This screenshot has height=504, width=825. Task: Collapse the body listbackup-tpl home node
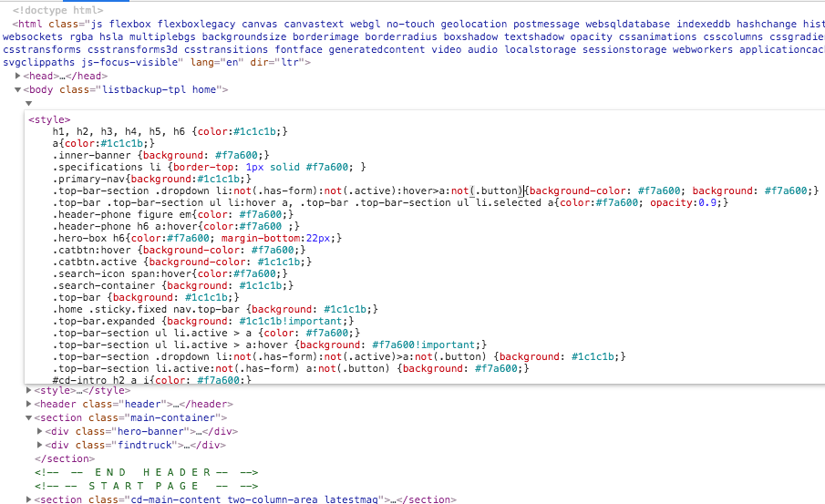pos(18,90)
